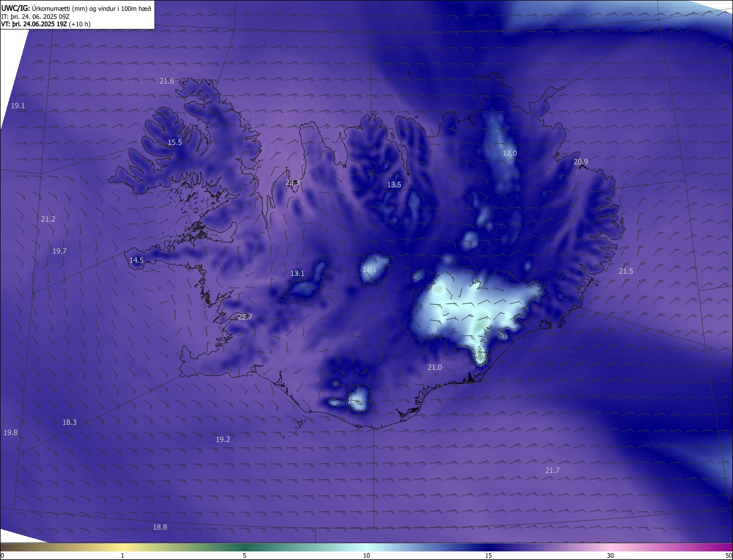
Task: Click the 22.7 value label
Action: (245, 317)
